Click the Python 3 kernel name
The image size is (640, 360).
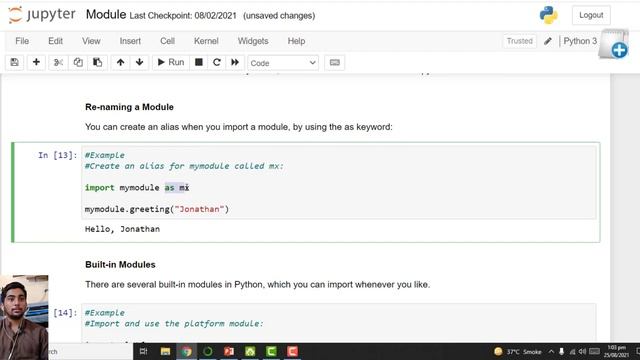580,41
